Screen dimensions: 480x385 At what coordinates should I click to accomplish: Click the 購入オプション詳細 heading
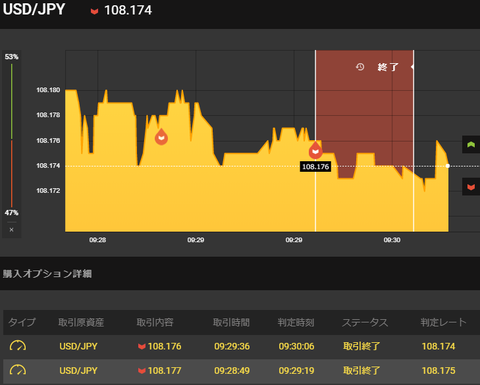(x=47, y=274)
